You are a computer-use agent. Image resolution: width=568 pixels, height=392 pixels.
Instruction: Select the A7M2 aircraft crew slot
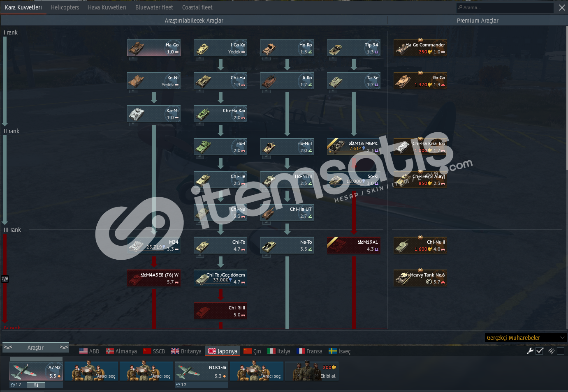click(36, 371)
